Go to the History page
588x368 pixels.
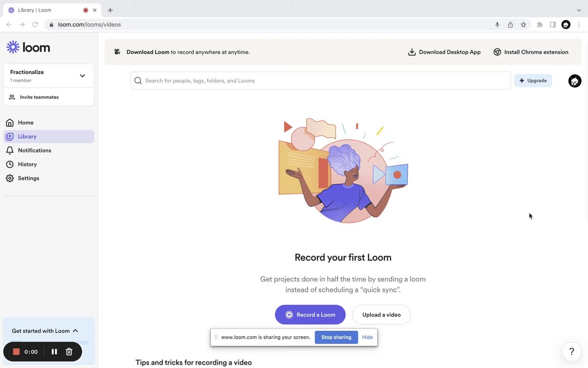27,164
